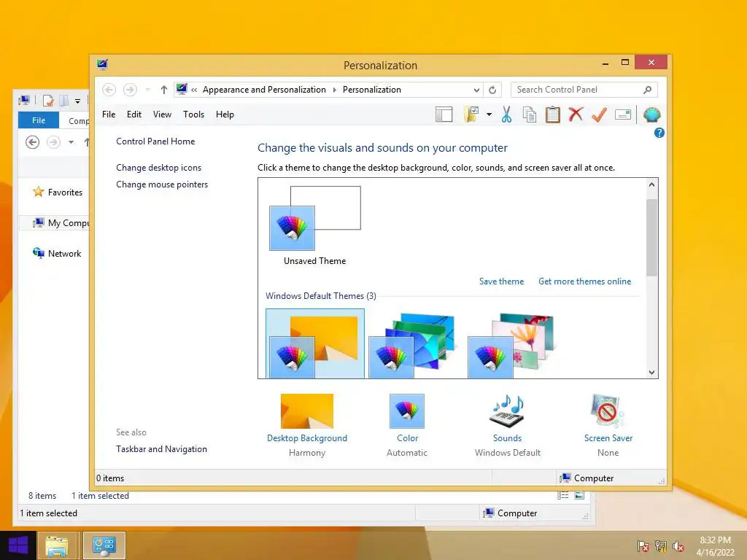Refresh the Personalization address bar

492,90
